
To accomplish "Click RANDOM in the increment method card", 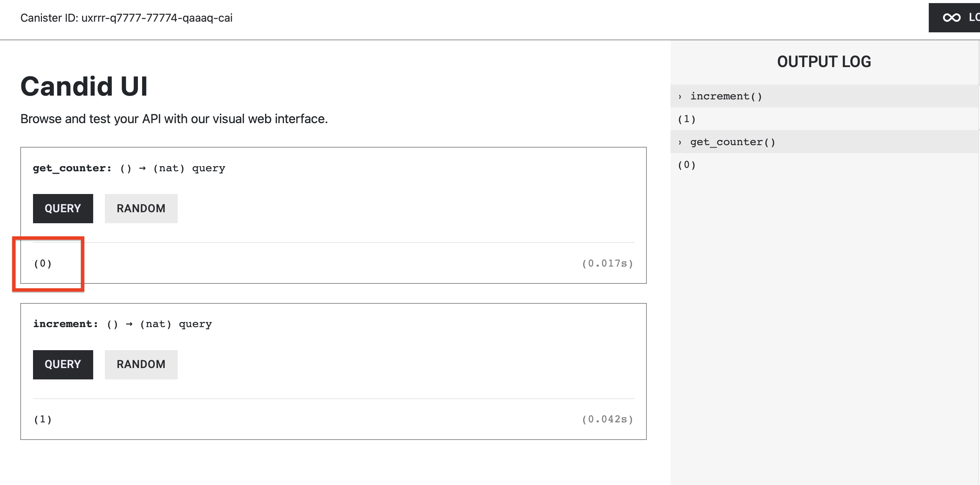I will [x=141, y=364].
